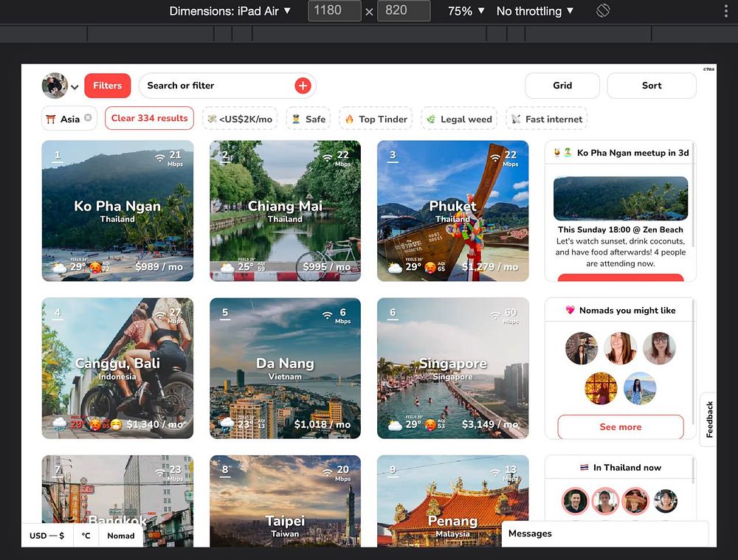Click the wifi icon on Chiang Mai card
The height and width of the screenshot is (560, 738).
pos(328,157)
